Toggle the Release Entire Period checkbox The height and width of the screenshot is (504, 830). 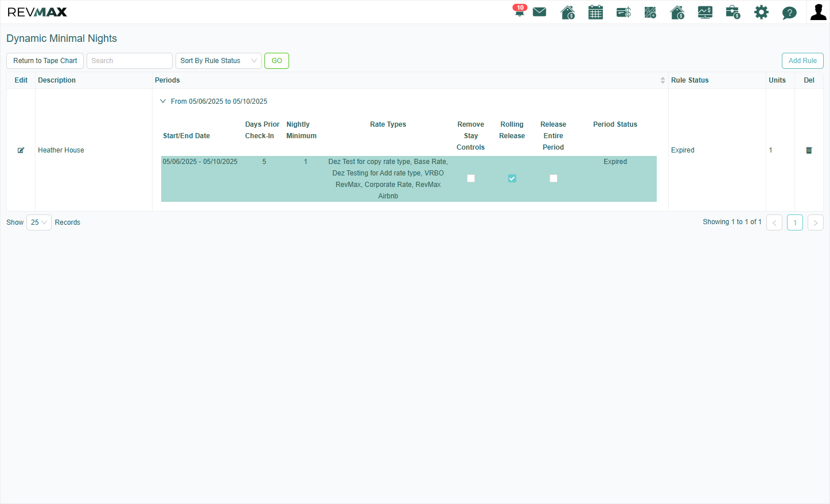554,178
